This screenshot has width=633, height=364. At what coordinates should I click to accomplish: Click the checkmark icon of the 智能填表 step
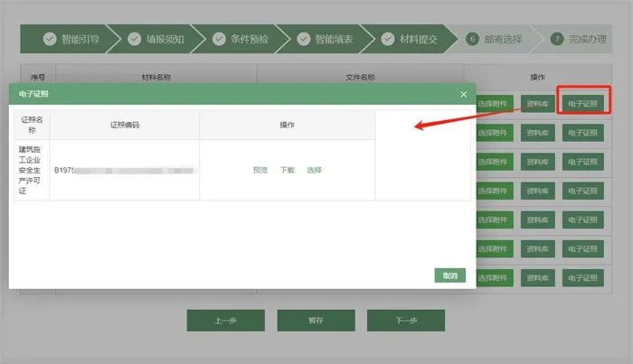[x=304, y=39]
